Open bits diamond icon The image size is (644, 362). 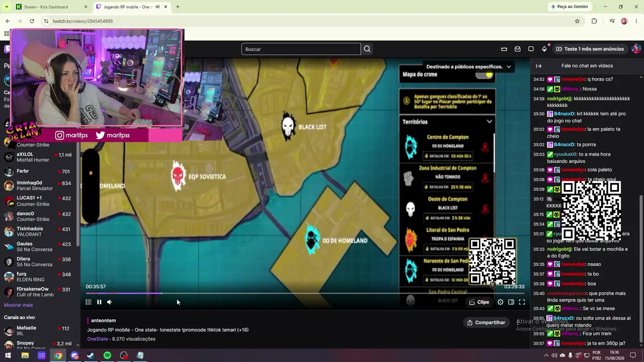coord(544,49)
